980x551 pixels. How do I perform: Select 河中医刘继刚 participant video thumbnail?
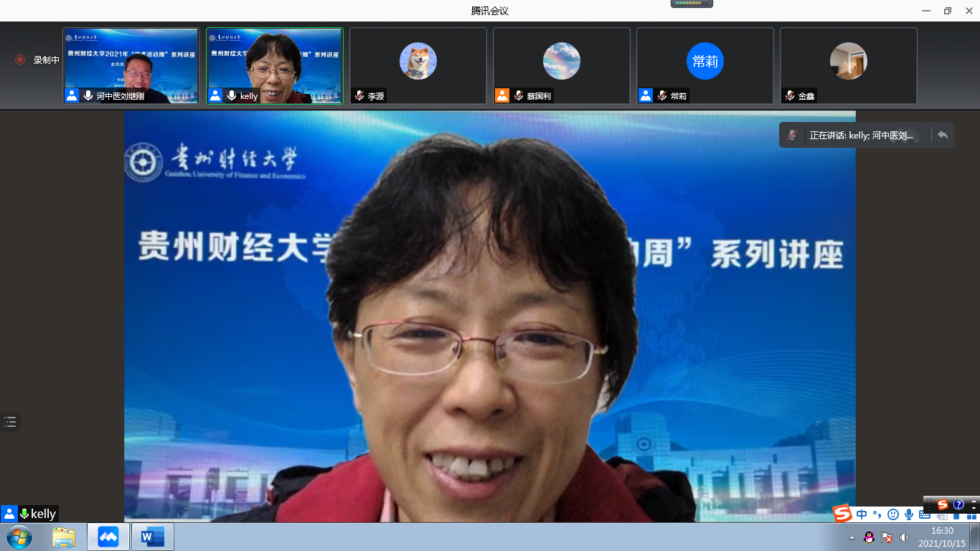click(x=131, y=66)
